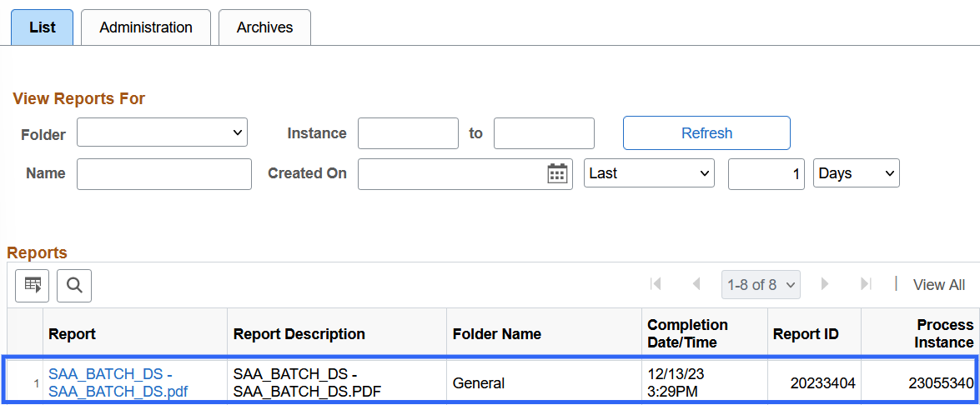
Task: Switch to the Archives tab
Action: [264, 27]
